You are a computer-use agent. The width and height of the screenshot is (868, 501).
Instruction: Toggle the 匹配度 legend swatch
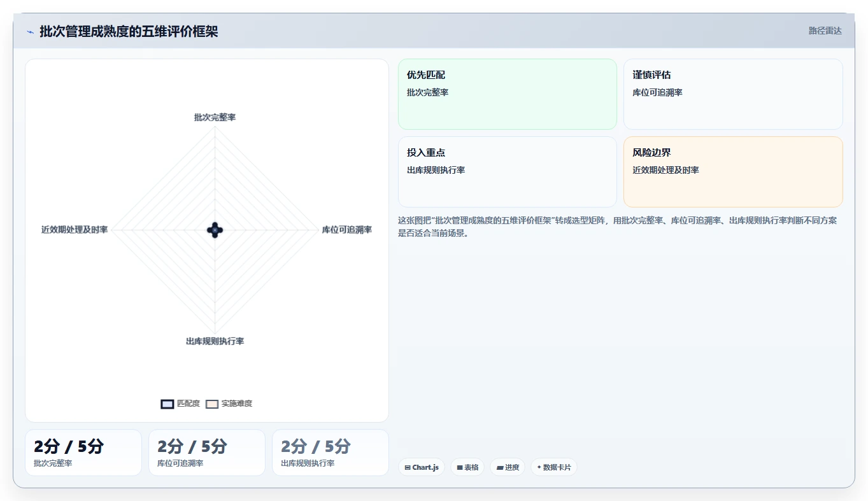(167, 404)
